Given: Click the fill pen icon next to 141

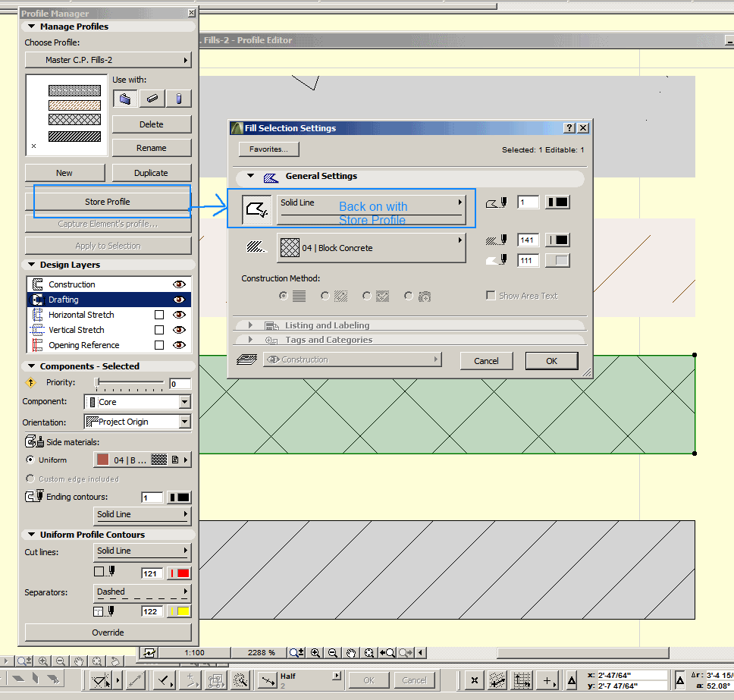Looking at the screenshot, I should coord(496,240).
